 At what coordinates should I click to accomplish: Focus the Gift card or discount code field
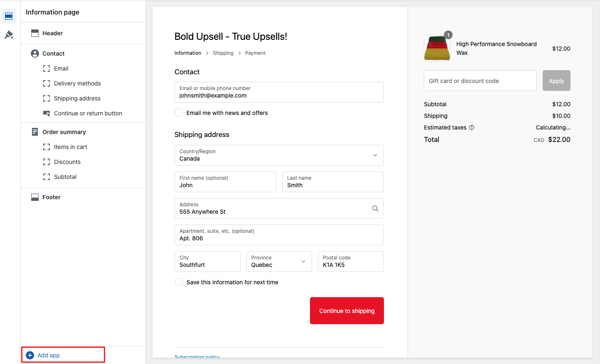coord(480,81)
